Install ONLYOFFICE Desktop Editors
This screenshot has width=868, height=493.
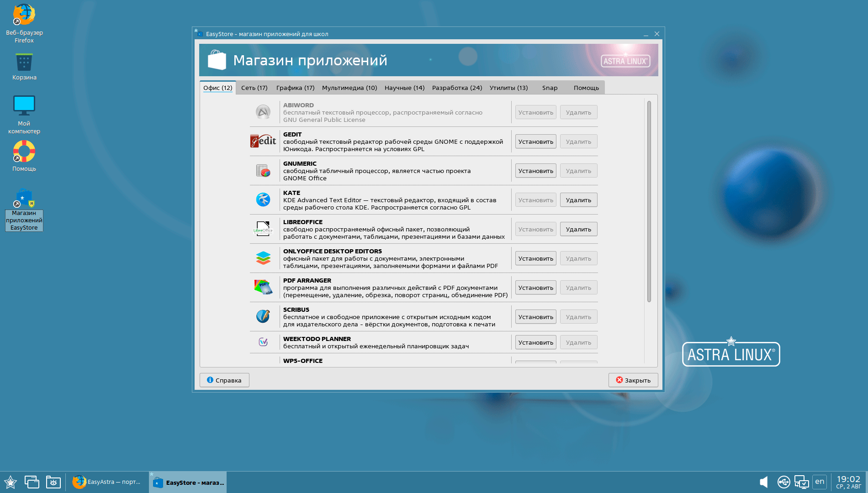(x=535, y=258)
